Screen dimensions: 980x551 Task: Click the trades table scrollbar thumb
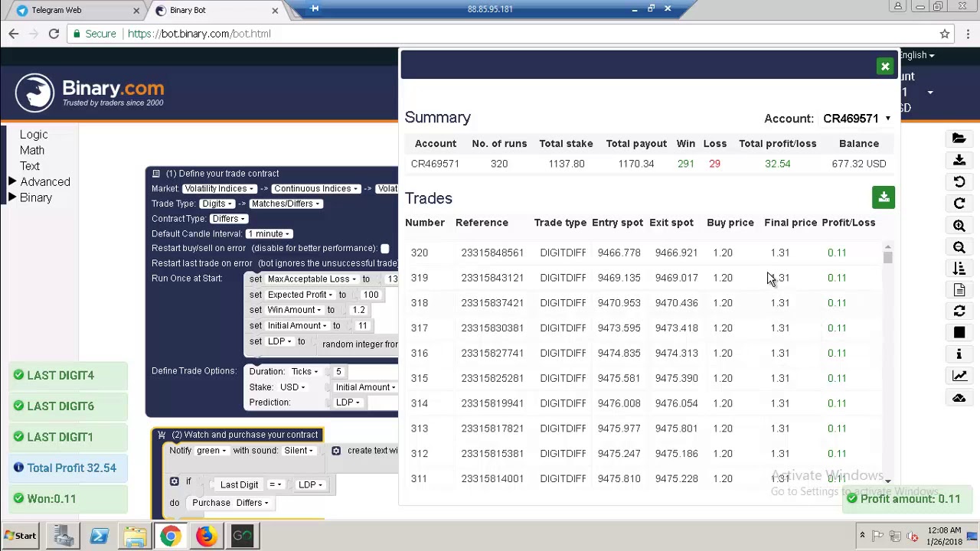point(887,257)
